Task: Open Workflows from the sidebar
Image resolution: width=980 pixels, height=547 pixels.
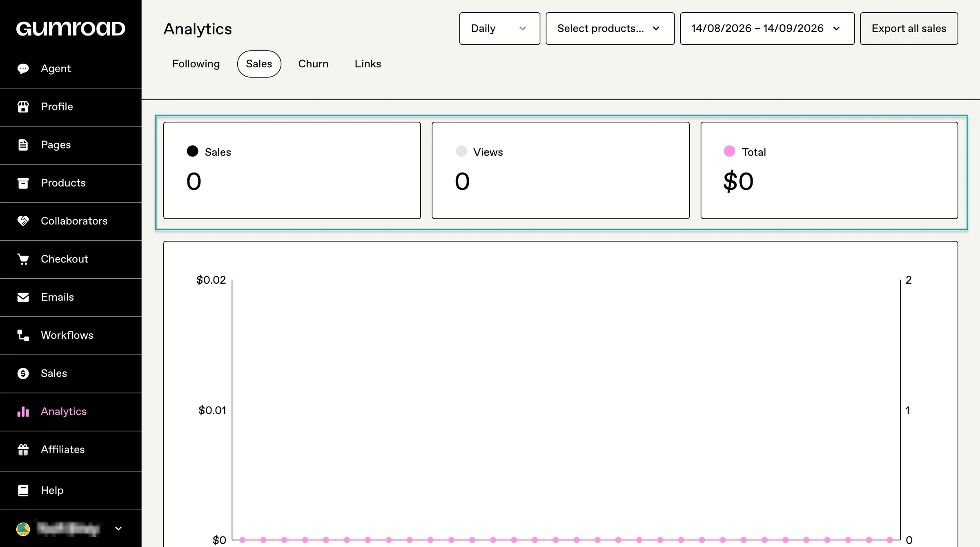Action: 71,335
